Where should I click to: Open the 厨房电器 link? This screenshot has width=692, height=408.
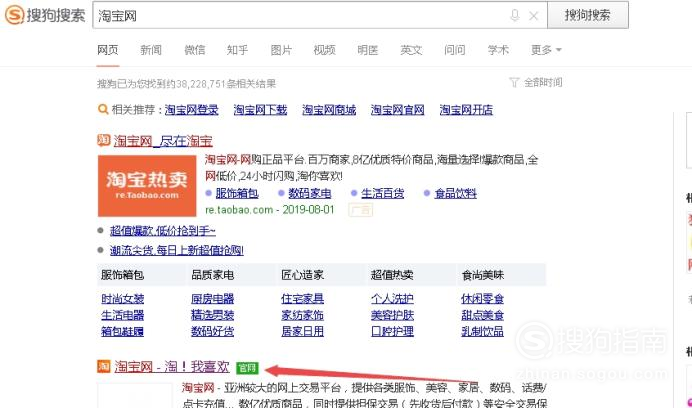click(213, 299)
